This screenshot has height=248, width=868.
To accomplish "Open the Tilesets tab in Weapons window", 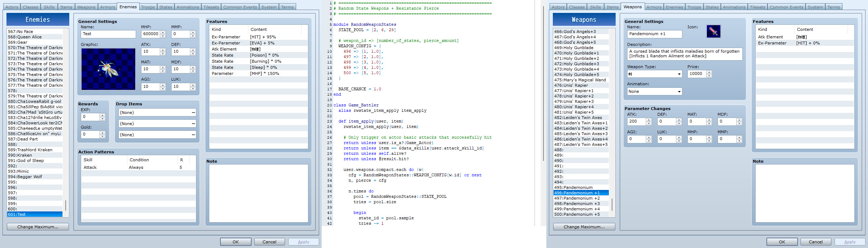I will pyautogui.click(x=757, y=7).
